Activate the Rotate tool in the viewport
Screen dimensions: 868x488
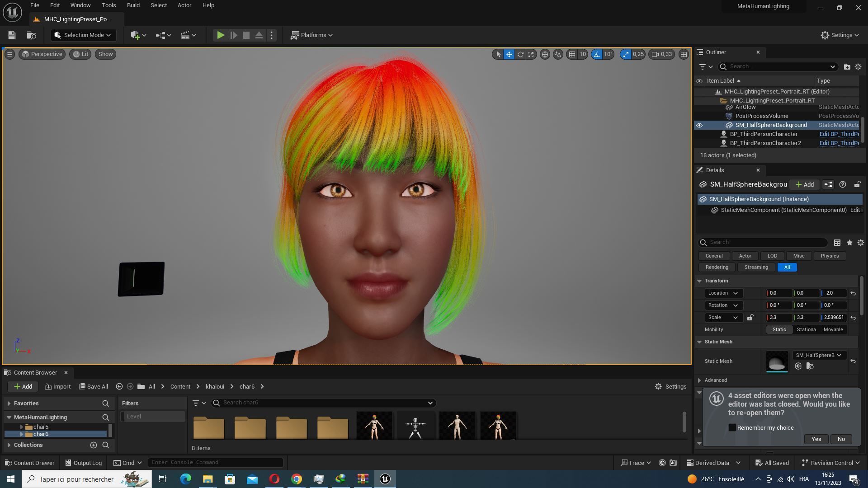tap(520, 54)
